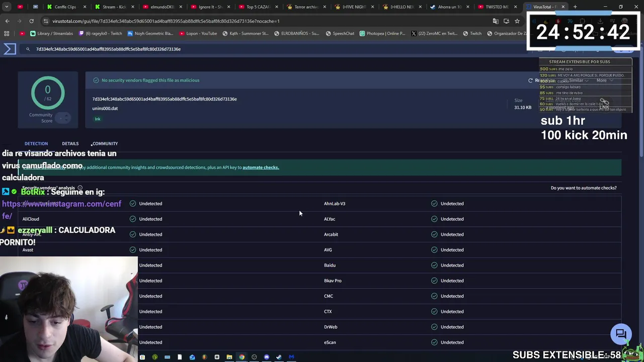Switch to the DETECTION tab
Viewport: 644px width, 362px height.
[x=36, y=143]
